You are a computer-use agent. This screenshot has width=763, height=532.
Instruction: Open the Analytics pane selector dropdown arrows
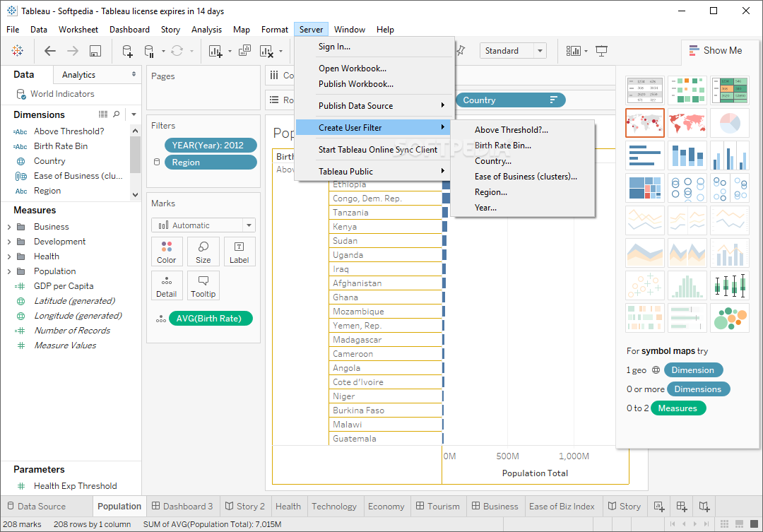134,74
